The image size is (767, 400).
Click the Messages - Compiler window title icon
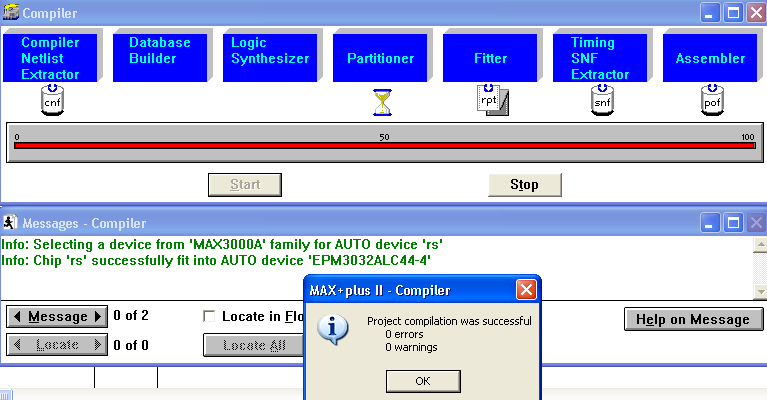coord(10,222)
